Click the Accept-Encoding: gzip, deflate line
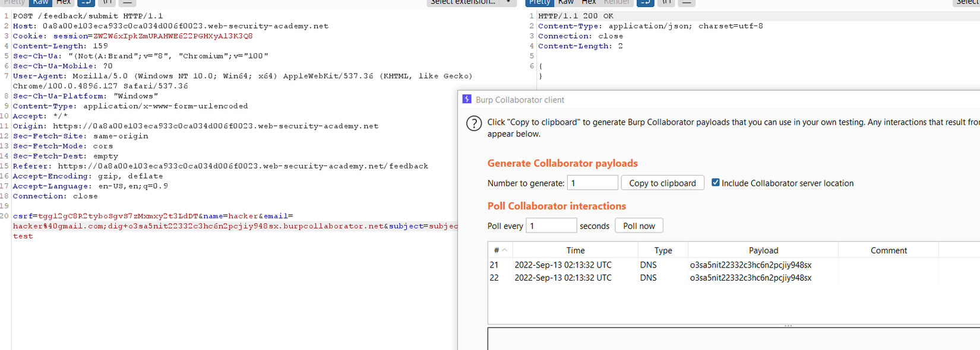This screenshot has height=350, width=980. pos(88,176)
